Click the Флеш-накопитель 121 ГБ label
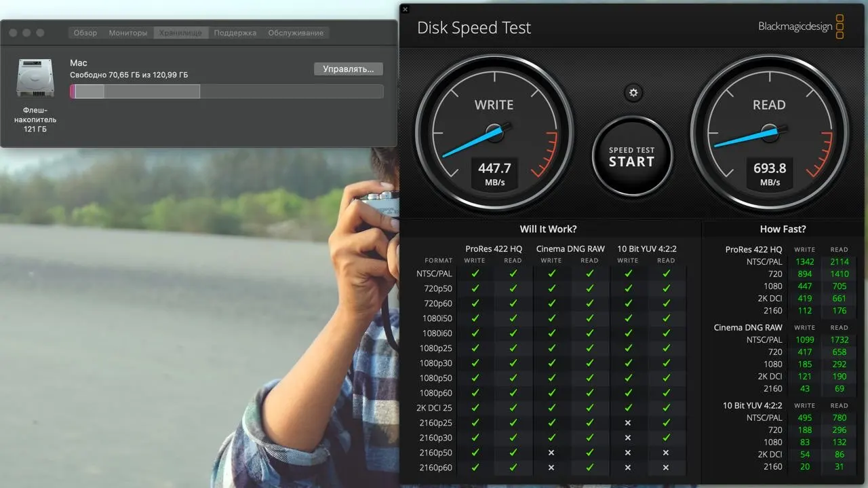The height and width of the screenshot is (488, 868). coord(35,119)
